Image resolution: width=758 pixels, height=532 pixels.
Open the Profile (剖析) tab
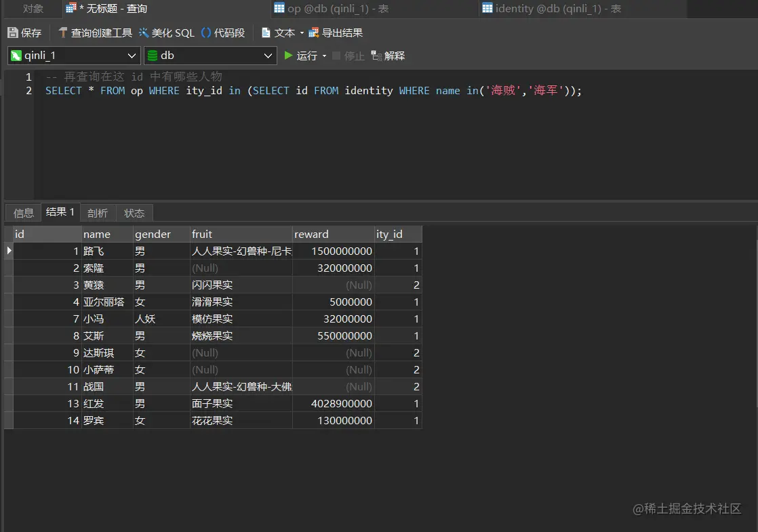point(98,213)
